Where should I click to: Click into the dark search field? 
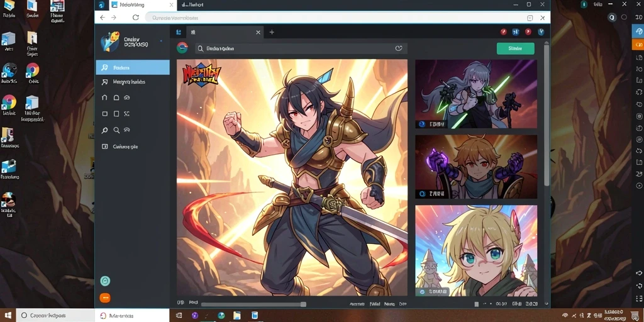click(x=301, y=48)
